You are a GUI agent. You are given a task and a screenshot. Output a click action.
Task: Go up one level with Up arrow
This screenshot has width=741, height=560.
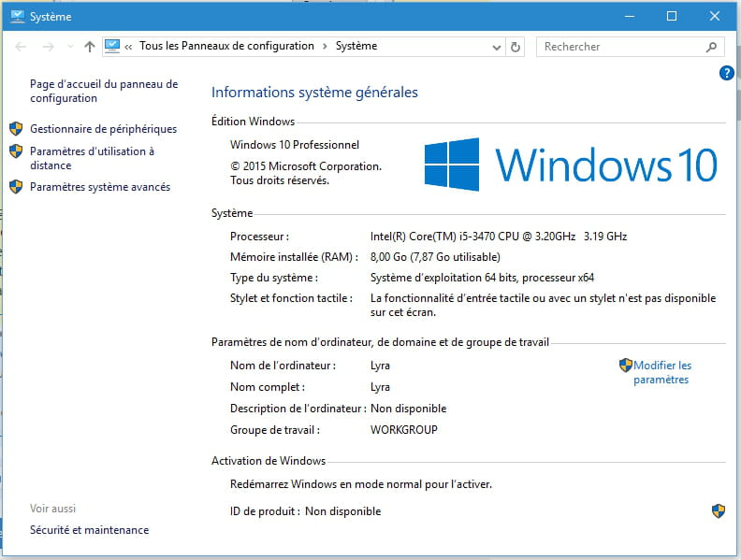89,47
